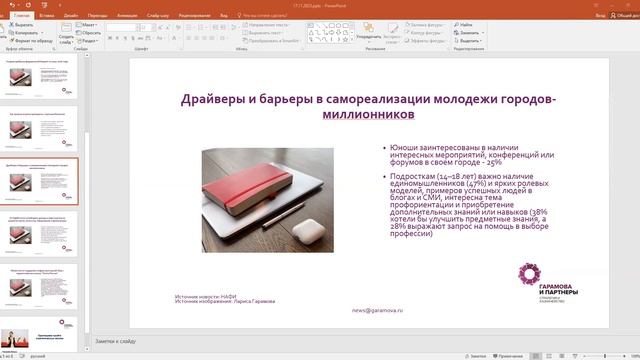The width and height of the screenshot is (640, 360).
Task: Clear all formatting icon
Action: pyautogui.click(x=178, y=27)
